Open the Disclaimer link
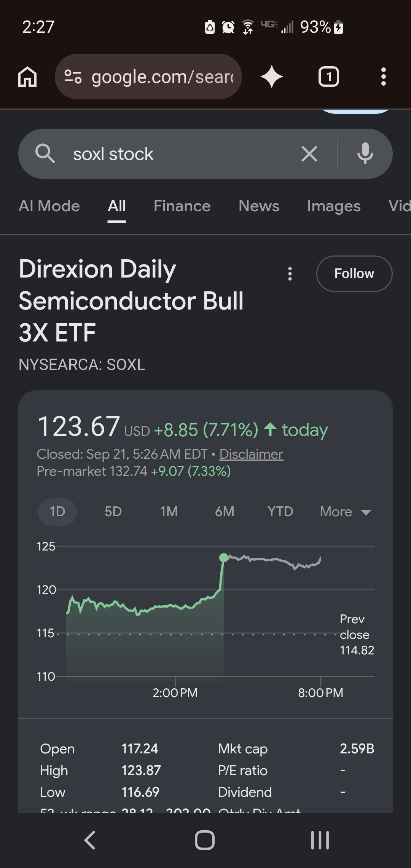Viewport: 411px width, 868px height. 251,454
